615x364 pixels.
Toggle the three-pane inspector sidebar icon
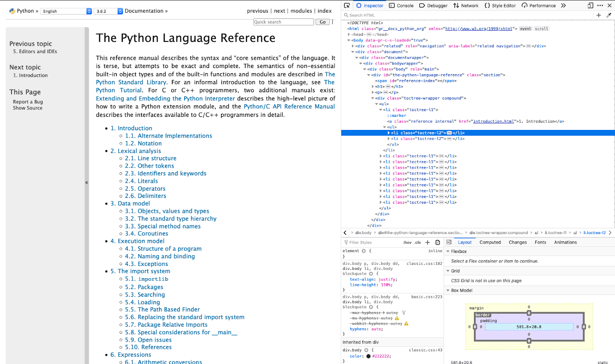[449, 242]
